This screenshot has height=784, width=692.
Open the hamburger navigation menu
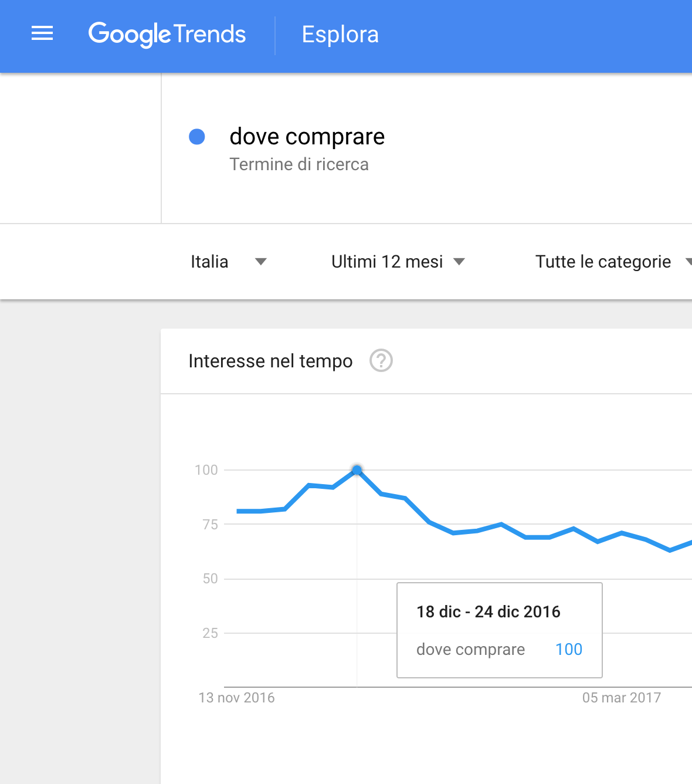pyautogui.click(x=42, y=33)
